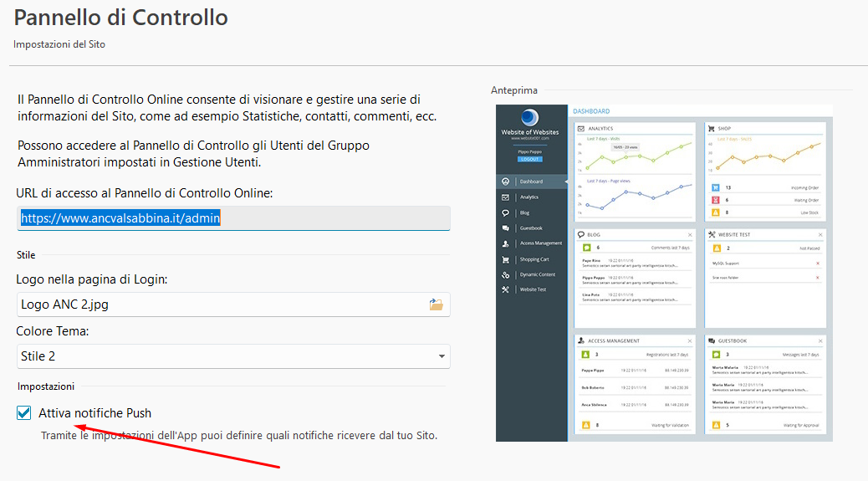
Task: Click the Logo ANC 2.jpg file field
Action: pos(222,304)
